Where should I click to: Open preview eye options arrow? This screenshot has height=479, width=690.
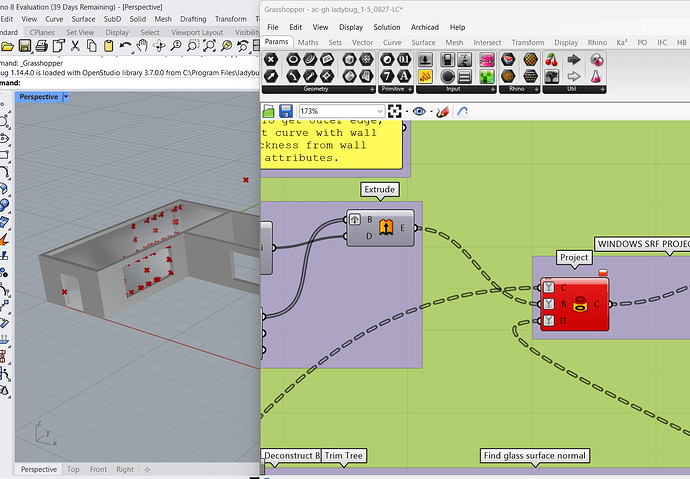pyautogui.click(x=431, y=111)
